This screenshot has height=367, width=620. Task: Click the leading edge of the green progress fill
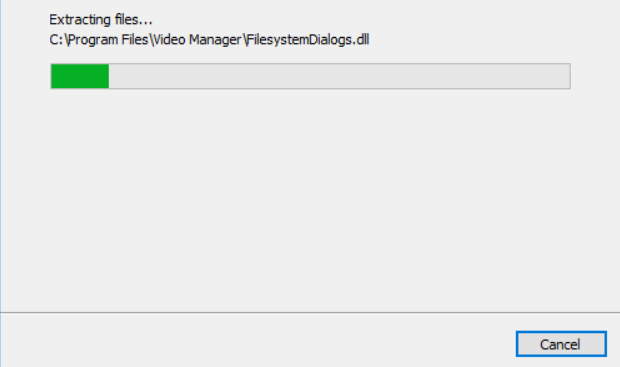click(108, 76)
